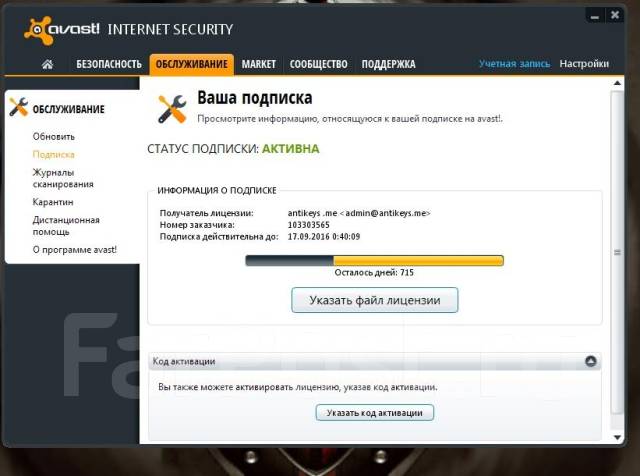Screen dimensions: 640x476
Task: Click the subscription days remaining progress bar
Action: (x=374, y=260)
